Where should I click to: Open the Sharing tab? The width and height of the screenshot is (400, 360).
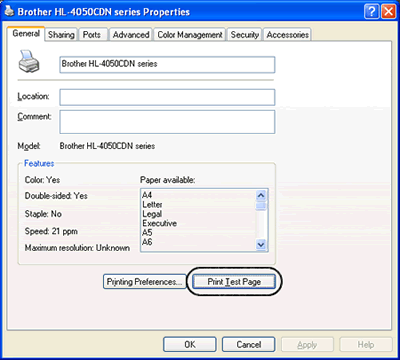pos(61,35)
